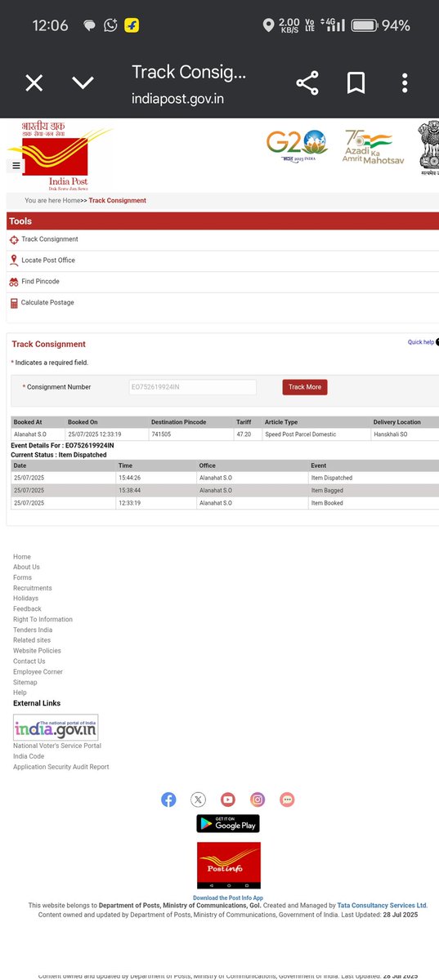This screenshot has width=439, height=980.
Task: Open the India Code link
Action: (x=29, y=756)
